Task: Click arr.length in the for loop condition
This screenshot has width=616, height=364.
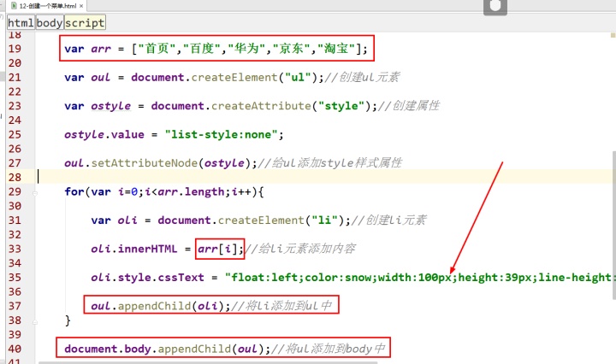Action: pos(191,191)
